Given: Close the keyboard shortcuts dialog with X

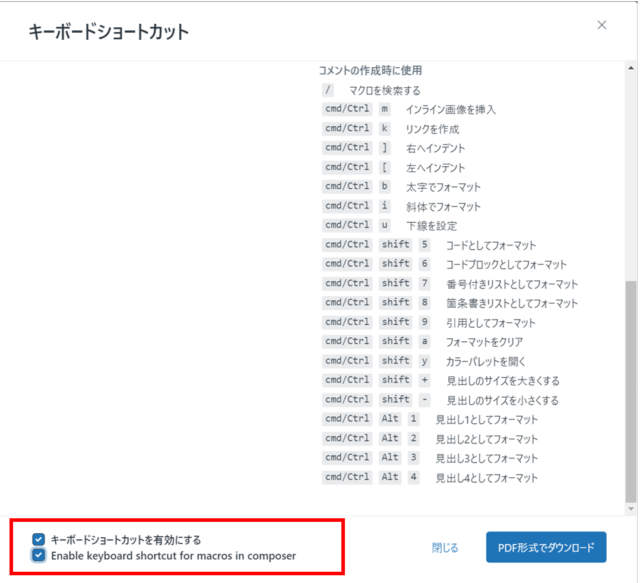Looking at the screenshot, I should (x=602, y=25).
